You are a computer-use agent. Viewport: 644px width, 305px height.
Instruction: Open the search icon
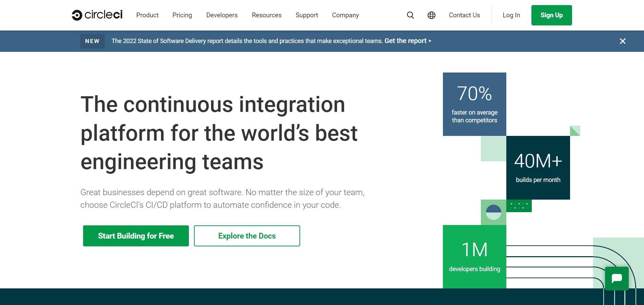[x=410, y=15]
